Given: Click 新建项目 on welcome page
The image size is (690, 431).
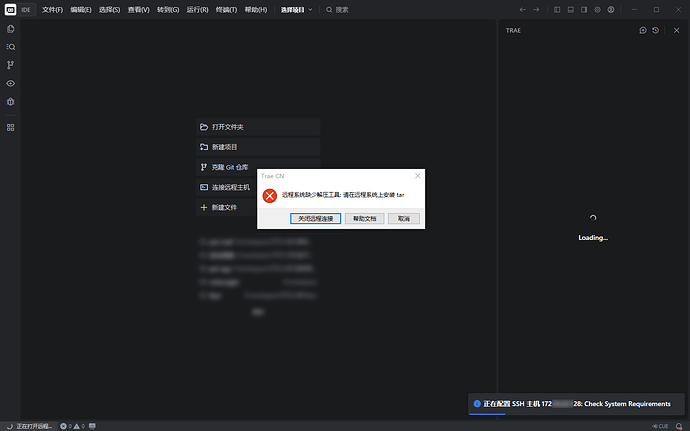Looking at the screenshot, I should [x=258, y=147].
